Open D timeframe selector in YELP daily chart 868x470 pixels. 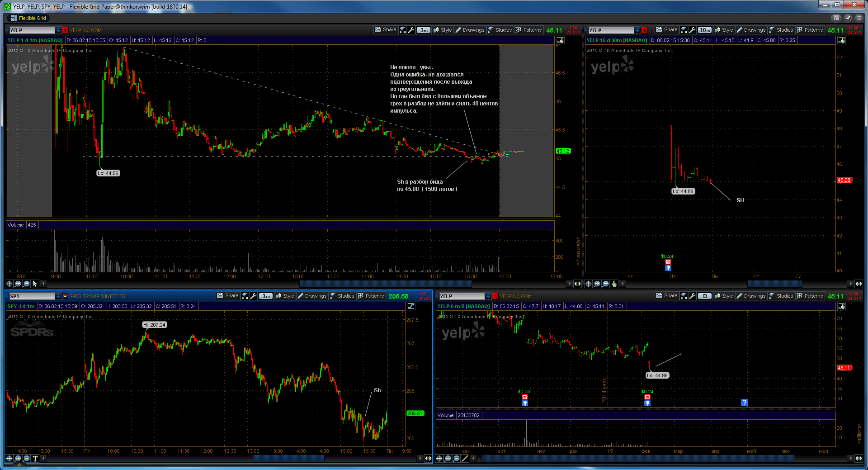tap(704, 296)
